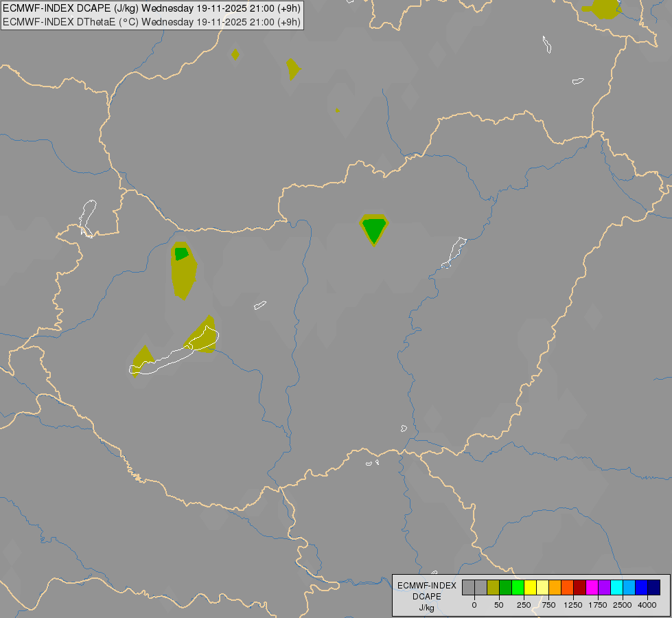This screenshot has height=618, width=672.
Task: Click the ECMWF-INDEX label in legend
Action: (x=427, y=586)
